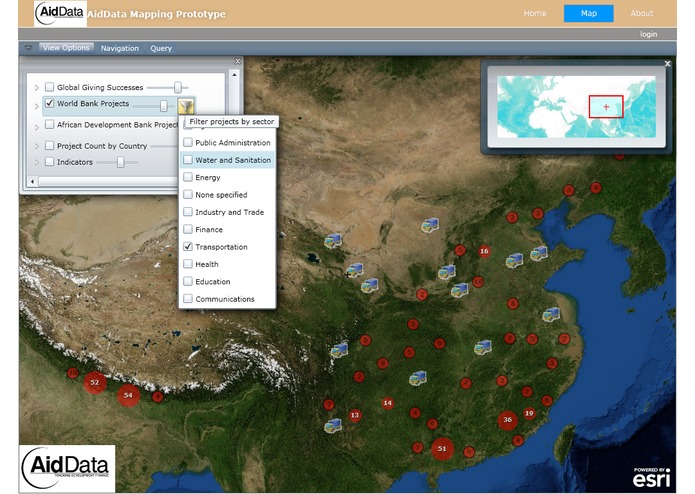Click the collapse arrow left of View Options
This screenshot has height=494, width=695.
pos(28,48)
